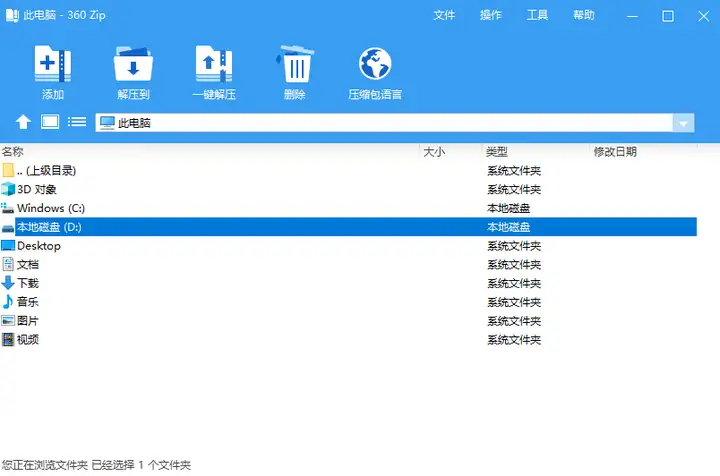Screen dimensions: 720x476
Task: Click the 视频 film strip icon
Action: [x=8, y=340]
